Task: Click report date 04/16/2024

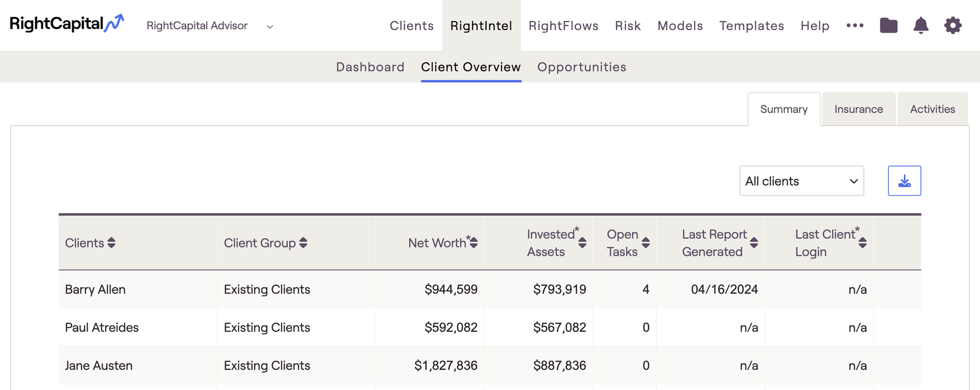Action: pos(724,289)
